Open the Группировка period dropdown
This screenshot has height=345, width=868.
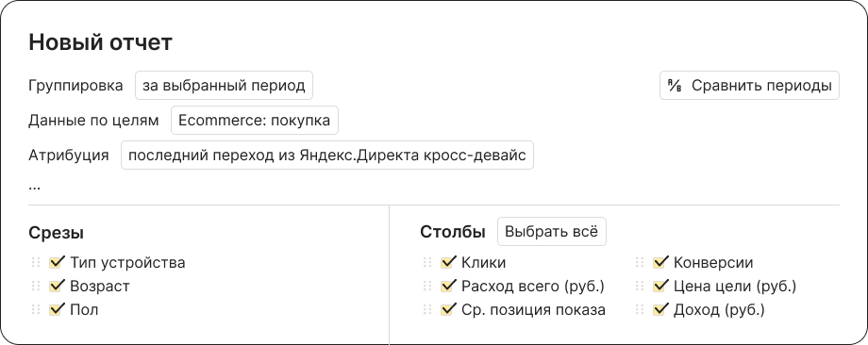pos(225,86)
